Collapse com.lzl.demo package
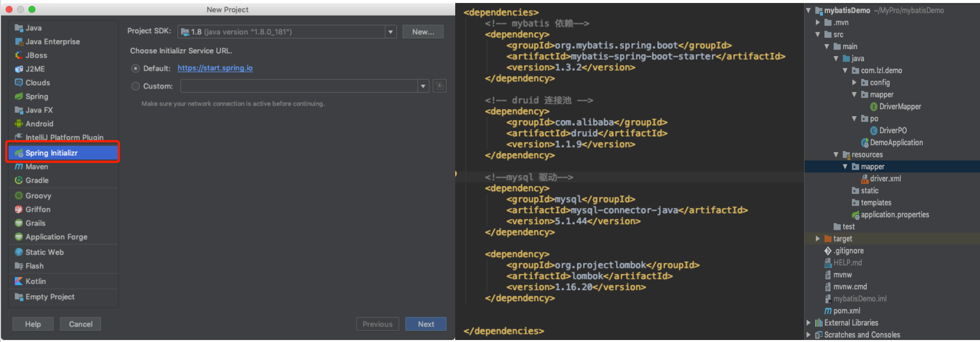Image resolution: width=980 pixels, height=342 pixels. click(x=845, y=71)
